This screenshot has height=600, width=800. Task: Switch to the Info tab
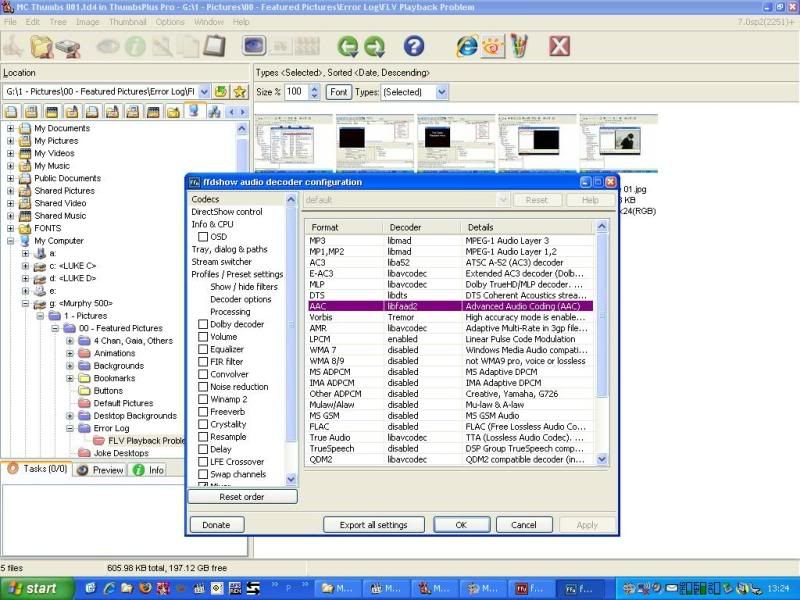(149, 470)
